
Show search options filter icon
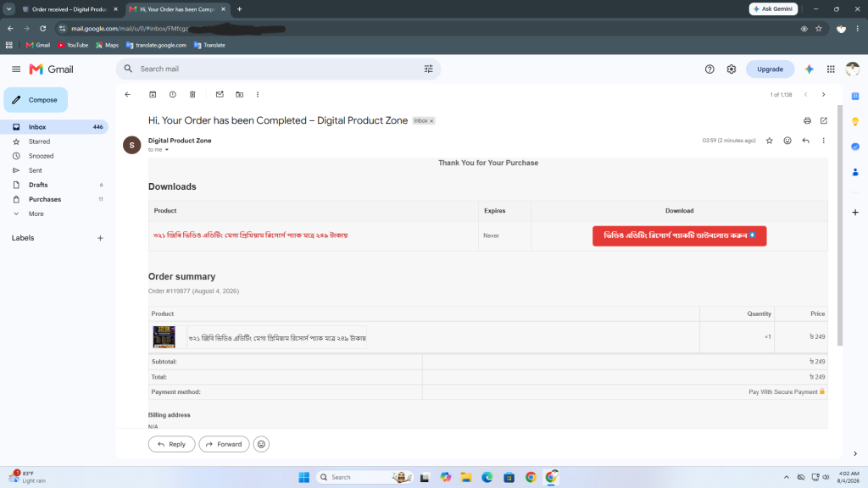[428, 69]
